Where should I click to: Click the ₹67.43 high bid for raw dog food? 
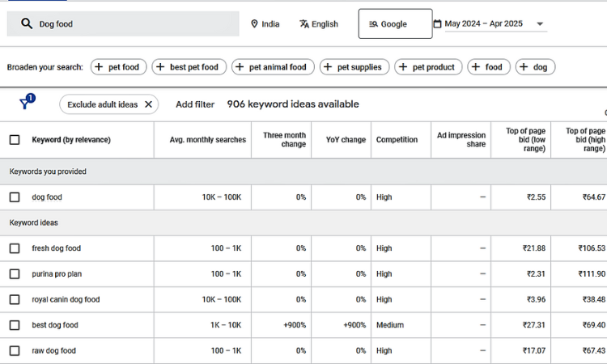pyautogui.click(x=594, y=350)
